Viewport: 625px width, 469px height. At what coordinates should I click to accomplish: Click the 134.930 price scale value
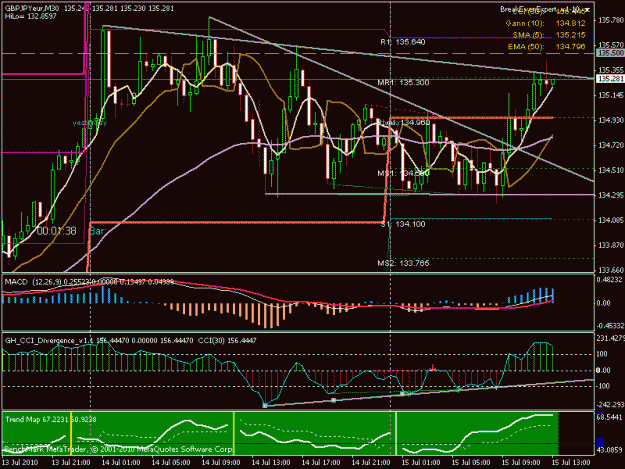[611, 120]
